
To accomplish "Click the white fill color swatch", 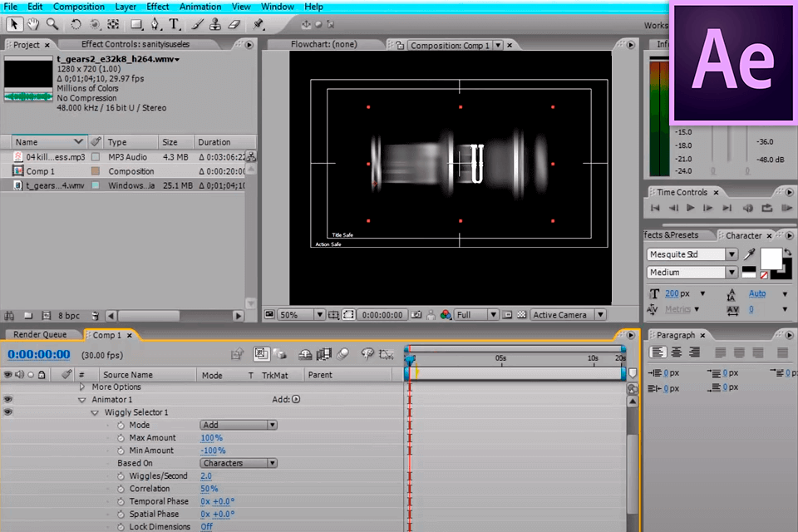I will tap(771, 259).
